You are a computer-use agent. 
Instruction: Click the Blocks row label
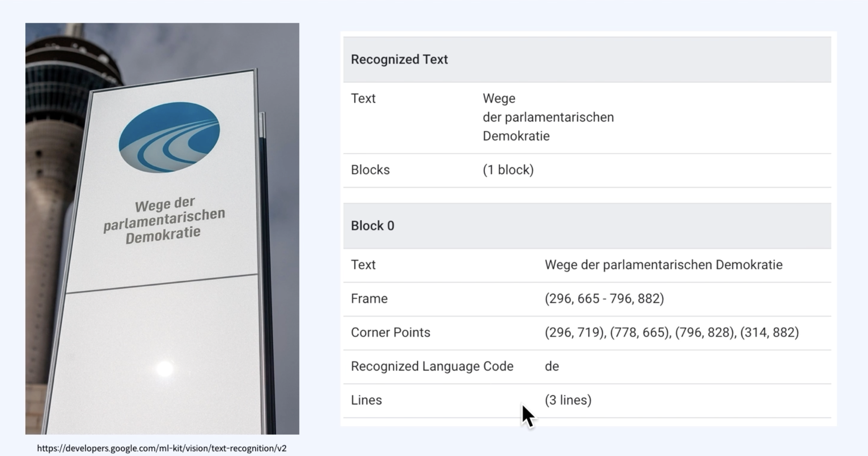point(370,170)
